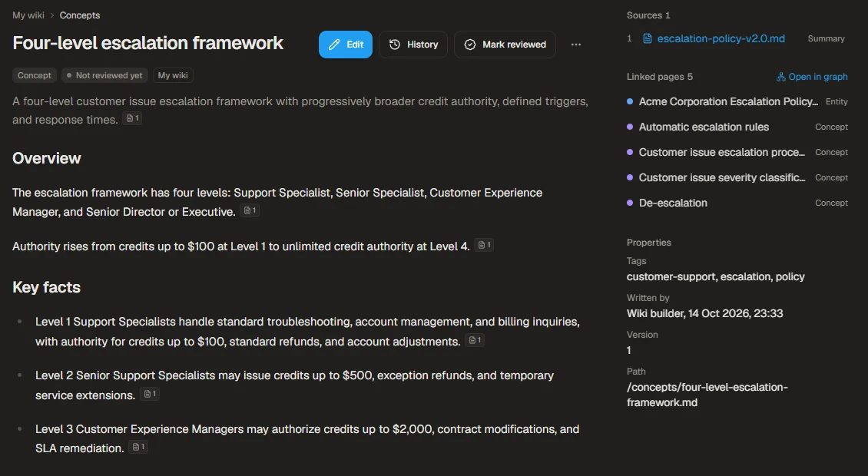Click the 'Linked pages 5' heading
868x476 pixels.
[x=659, y=77]
